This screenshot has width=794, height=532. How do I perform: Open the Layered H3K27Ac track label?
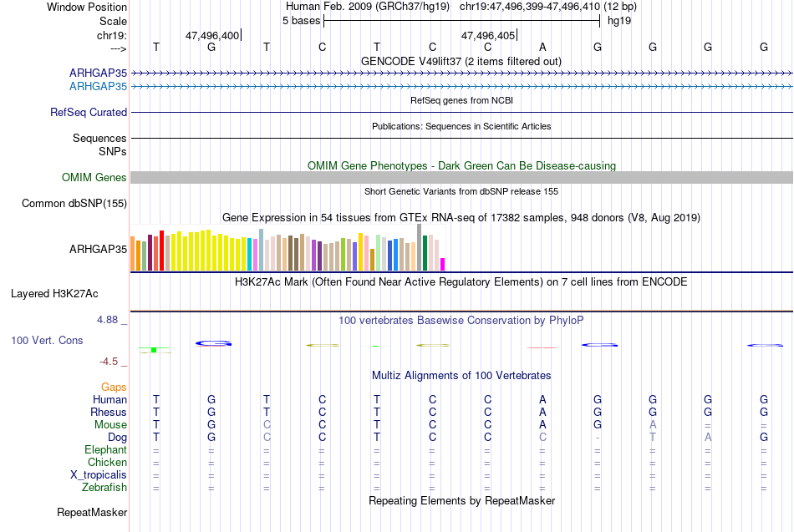[x=54, y=294]
